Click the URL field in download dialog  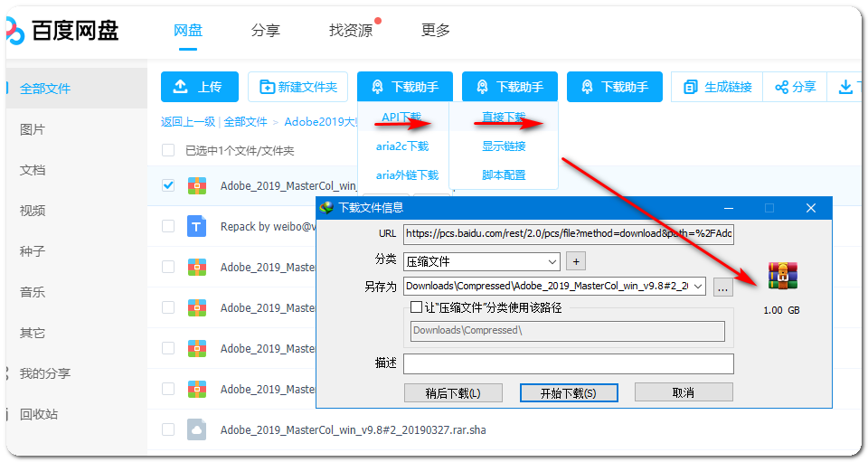click(569, 234)
